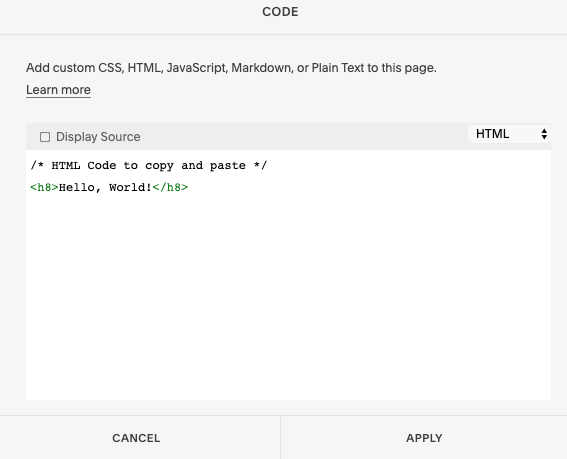
Task: Open the HTML language dropdown
Action: 509,134
